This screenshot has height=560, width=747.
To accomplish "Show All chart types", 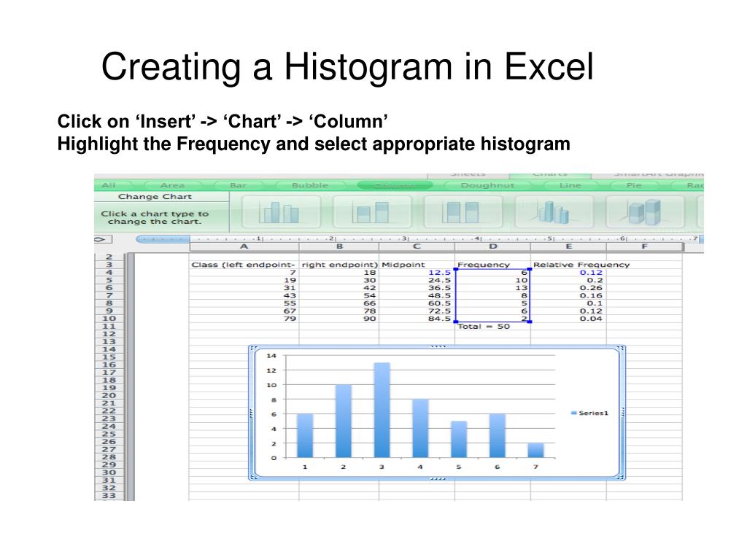I will point(109,186).
